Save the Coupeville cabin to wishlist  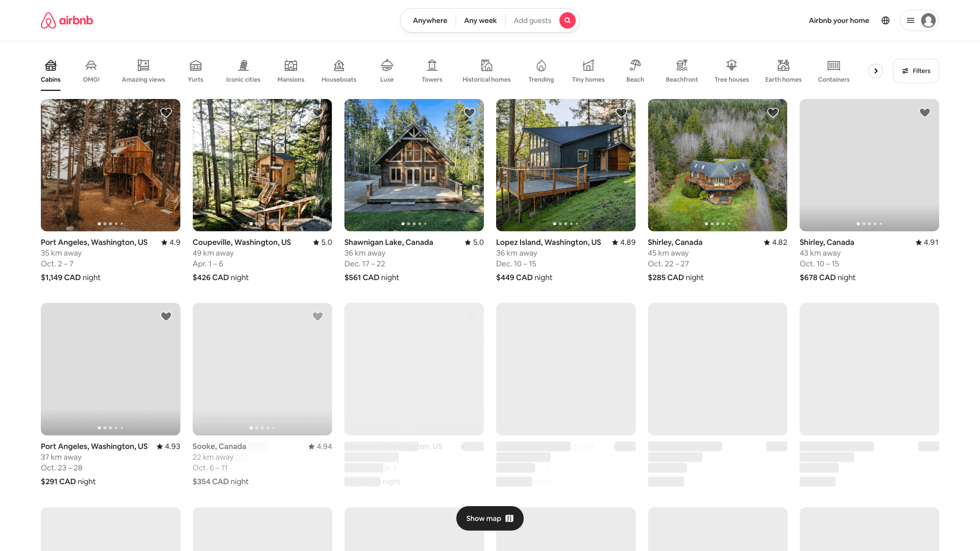[x=317, y=113]
